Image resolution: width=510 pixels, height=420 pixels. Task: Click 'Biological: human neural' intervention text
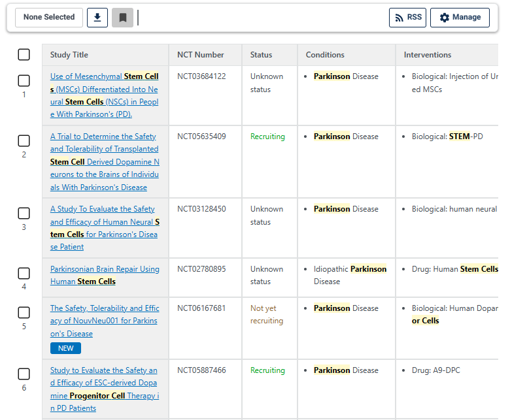(x=454, y=209)
